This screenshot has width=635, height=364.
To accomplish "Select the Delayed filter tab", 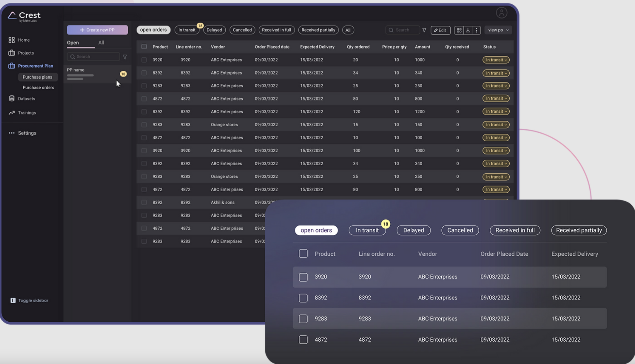I will [214, 30].
